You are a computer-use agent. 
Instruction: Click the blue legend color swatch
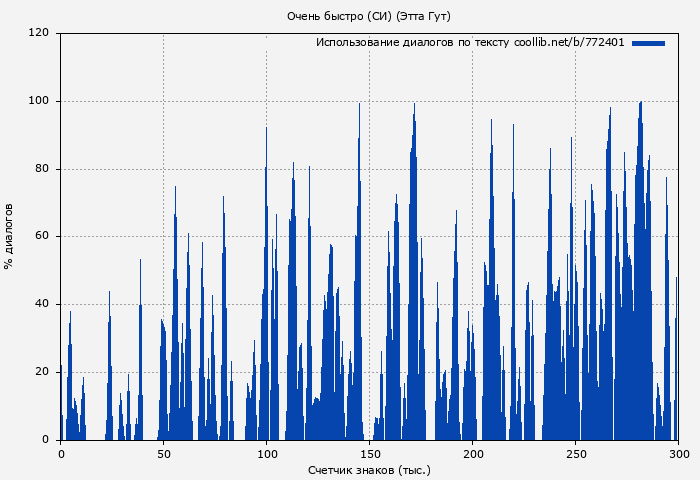(x=648, y=43)
